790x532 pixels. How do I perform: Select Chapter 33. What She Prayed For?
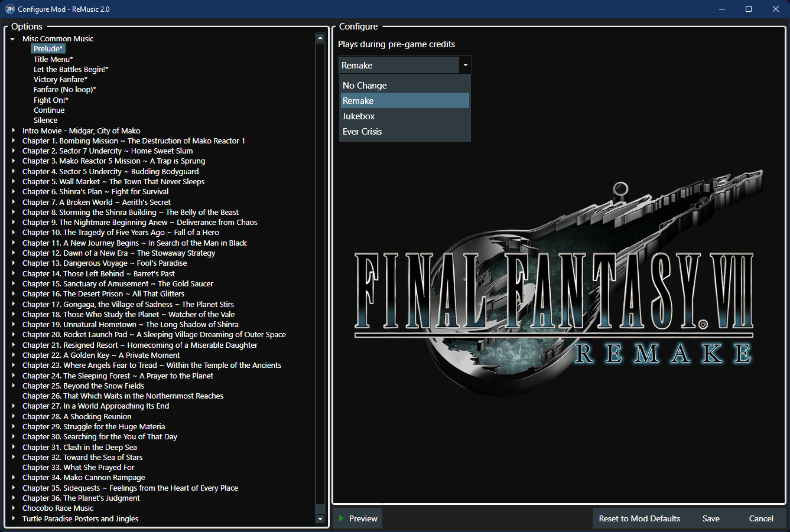pyautogui.click(x=79, y=468)
